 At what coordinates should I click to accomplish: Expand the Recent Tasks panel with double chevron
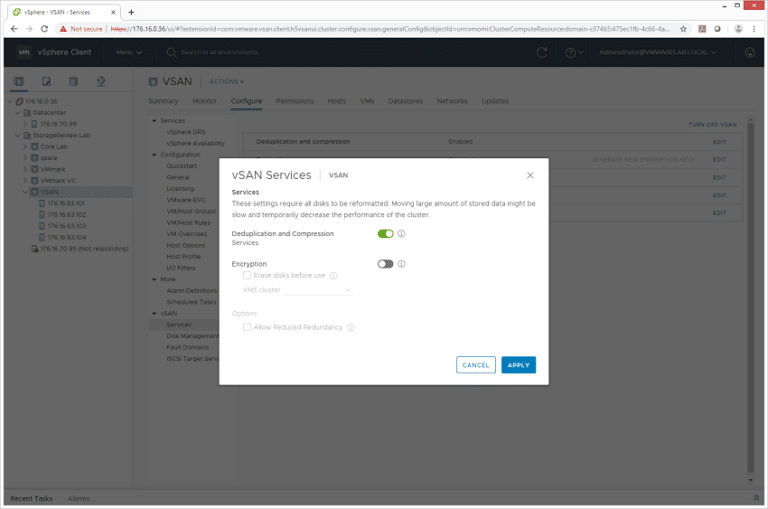coord(756,498)
